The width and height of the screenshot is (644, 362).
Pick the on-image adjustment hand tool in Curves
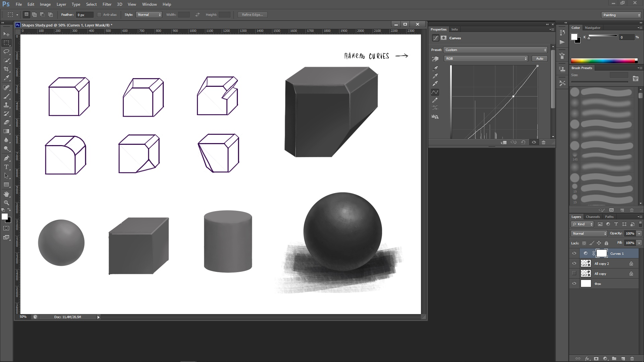pos(435,59)
